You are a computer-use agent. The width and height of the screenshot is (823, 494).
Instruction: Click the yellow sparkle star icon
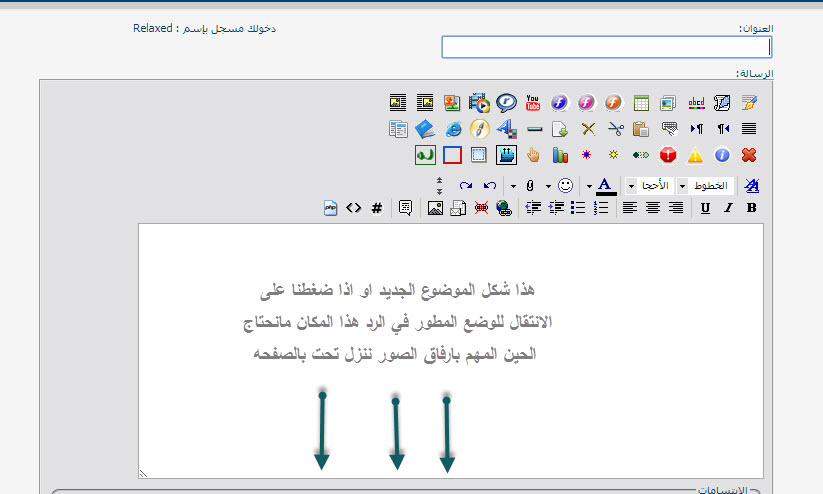(613, 155)
